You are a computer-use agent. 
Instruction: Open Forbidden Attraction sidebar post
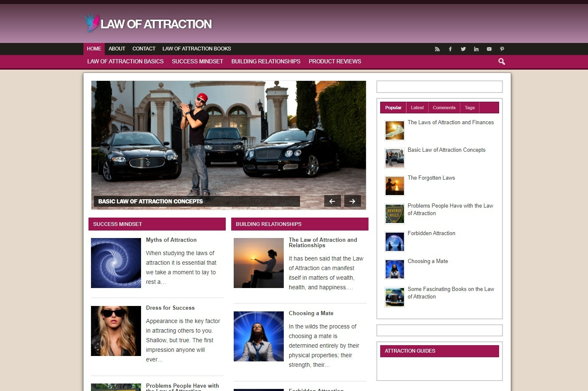click(x=432, y=233)
